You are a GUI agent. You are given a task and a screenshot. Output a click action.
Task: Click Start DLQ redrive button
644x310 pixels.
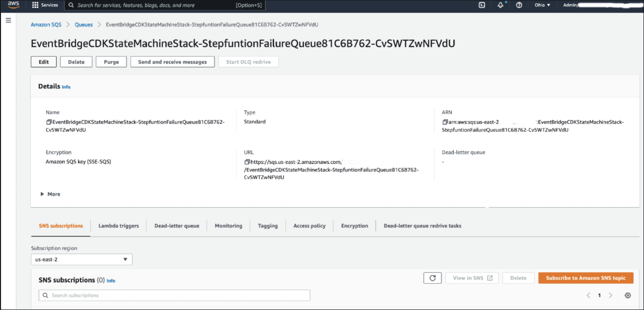click(x=249, y=62)
